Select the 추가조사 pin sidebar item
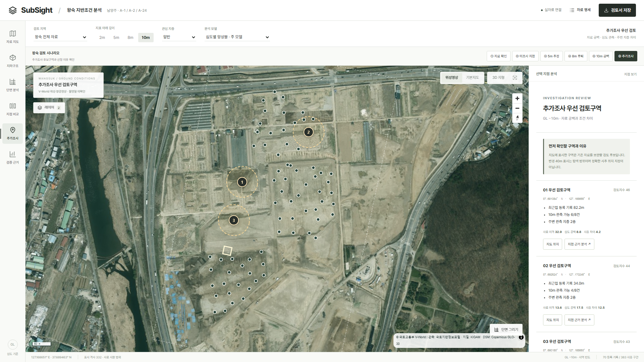Viewport: 644px width, 362px height. point(12,133)
